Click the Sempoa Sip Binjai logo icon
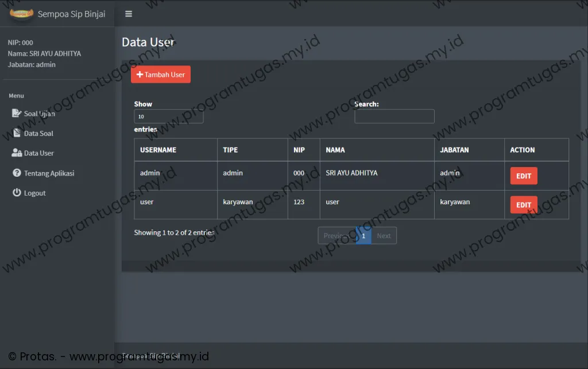588x369 pixels. pyautogui.click(x=22, y=13)
